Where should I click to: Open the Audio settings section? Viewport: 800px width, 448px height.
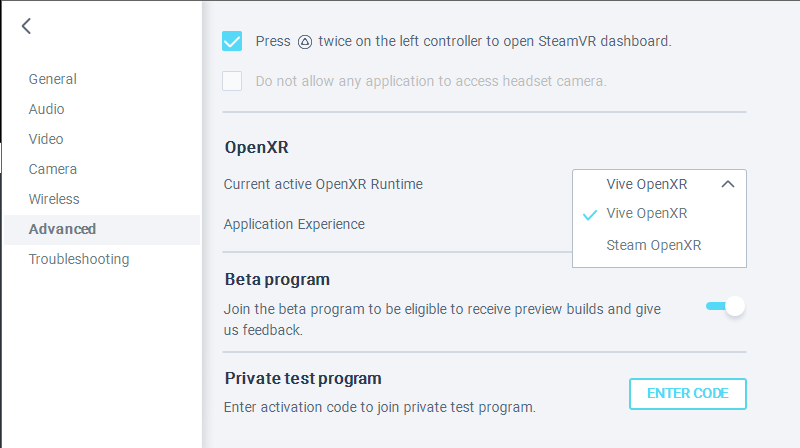point(47,109)
